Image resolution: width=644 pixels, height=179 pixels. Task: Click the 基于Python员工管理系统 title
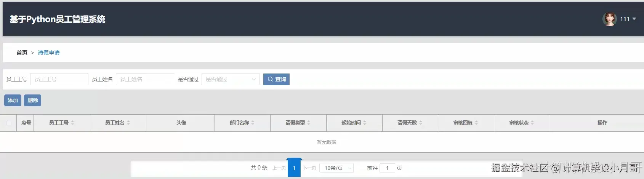(58, 19)
